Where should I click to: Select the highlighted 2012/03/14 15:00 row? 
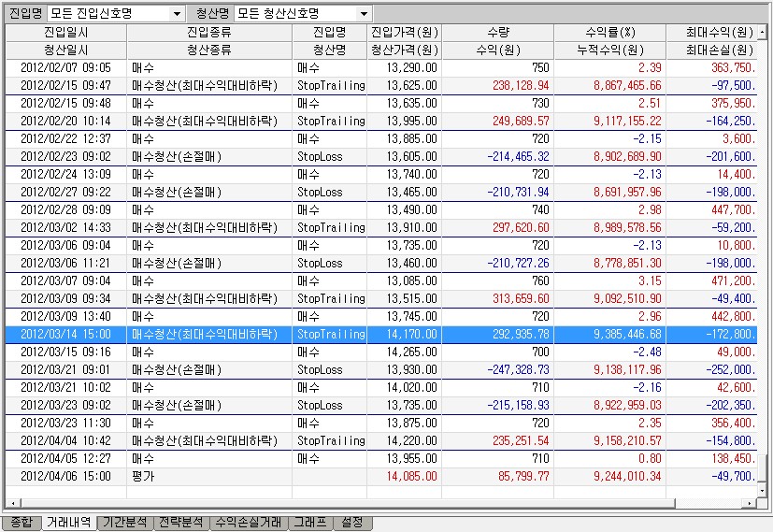[374, 334]
